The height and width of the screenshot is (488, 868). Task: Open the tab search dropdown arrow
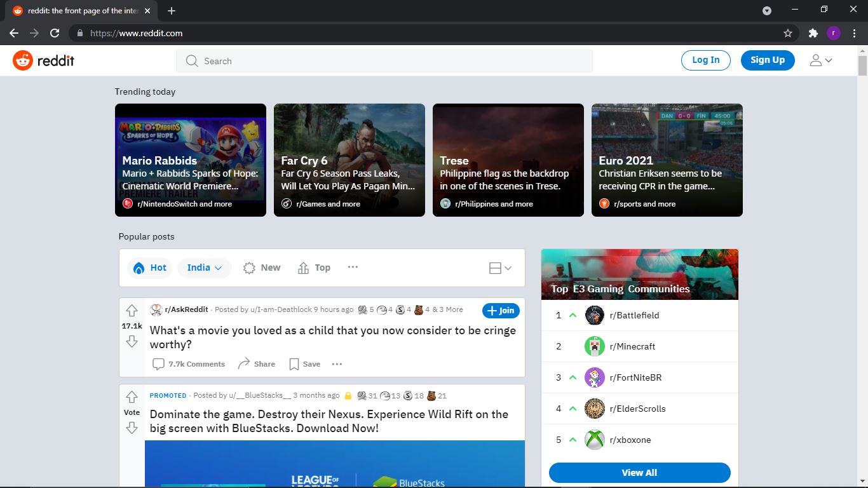(x=767, y=10)
